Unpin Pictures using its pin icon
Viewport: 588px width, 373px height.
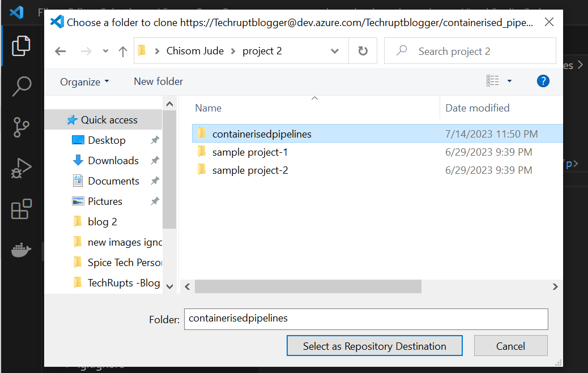tap(155, 201)
